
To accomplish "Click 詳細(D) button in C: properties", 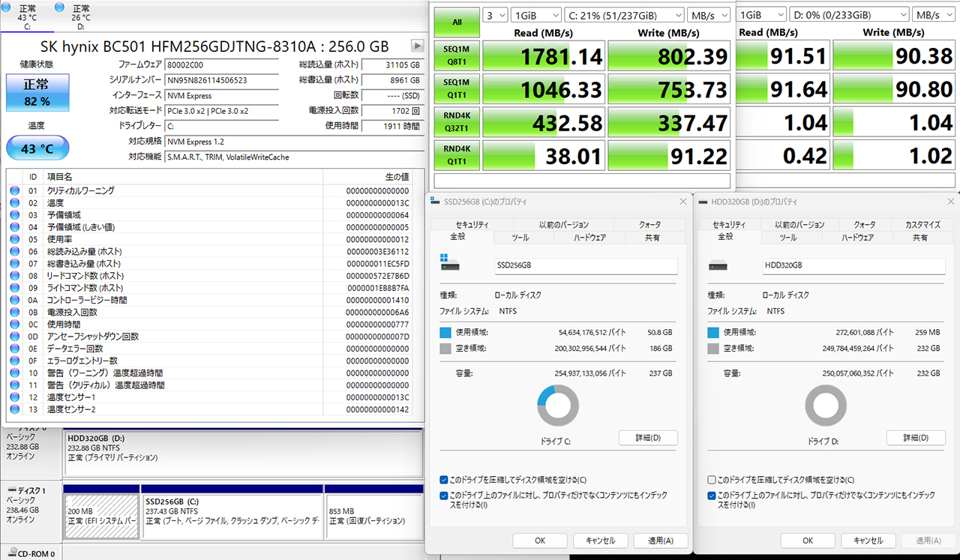I will coord(648,438).
